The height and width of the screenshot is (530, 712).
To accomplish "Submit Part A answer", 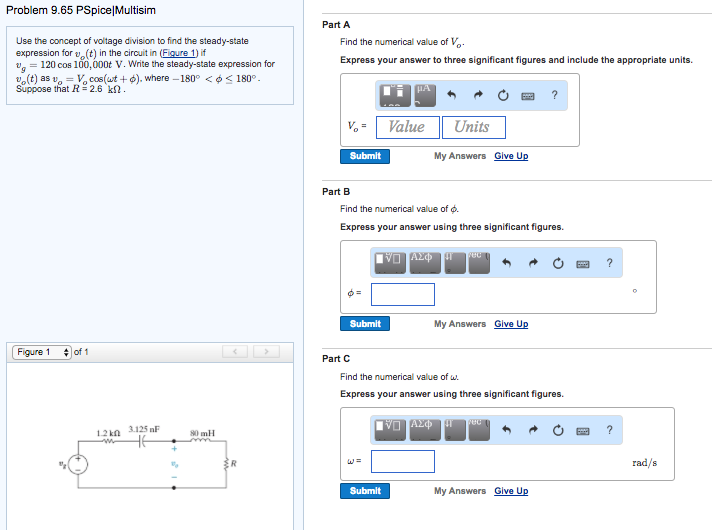I will [x=365, y=156].
